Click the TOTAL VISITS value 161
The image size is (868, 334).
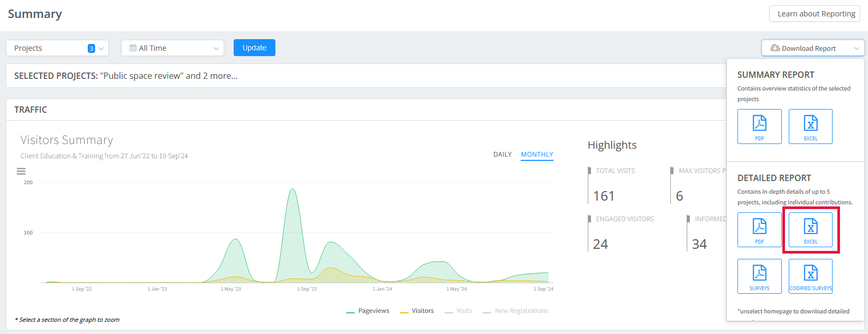point(604,196)
